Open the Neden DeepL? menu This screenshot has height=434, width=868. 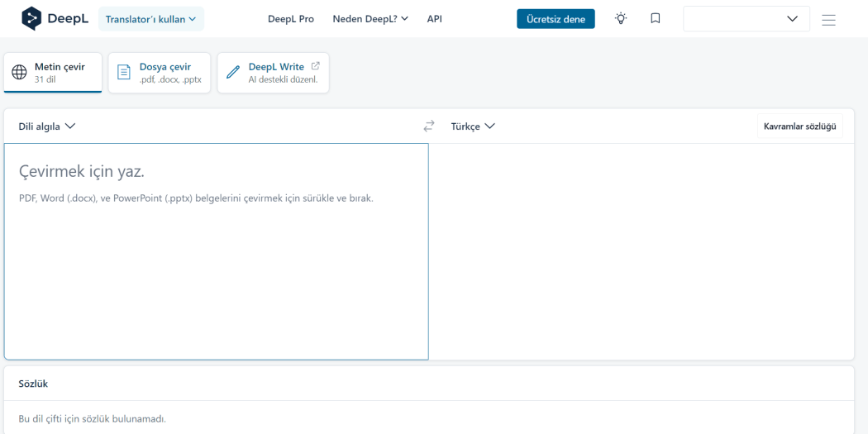(370, 19)
